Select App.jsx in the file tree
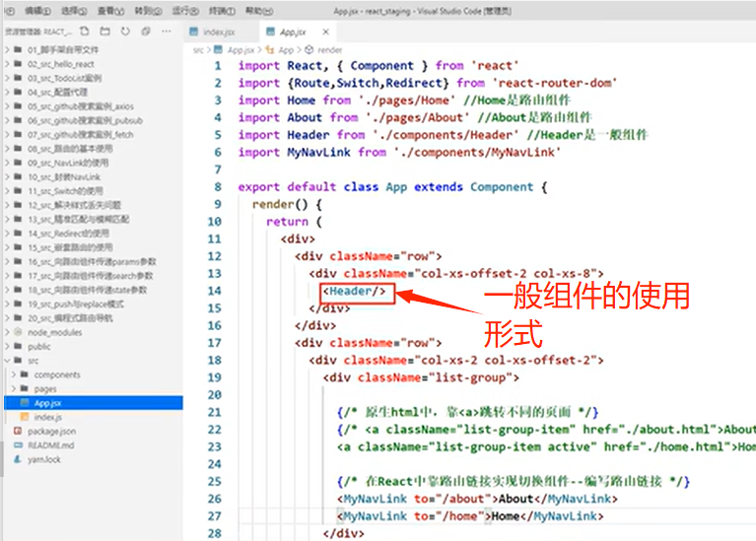 coord(93,403)
